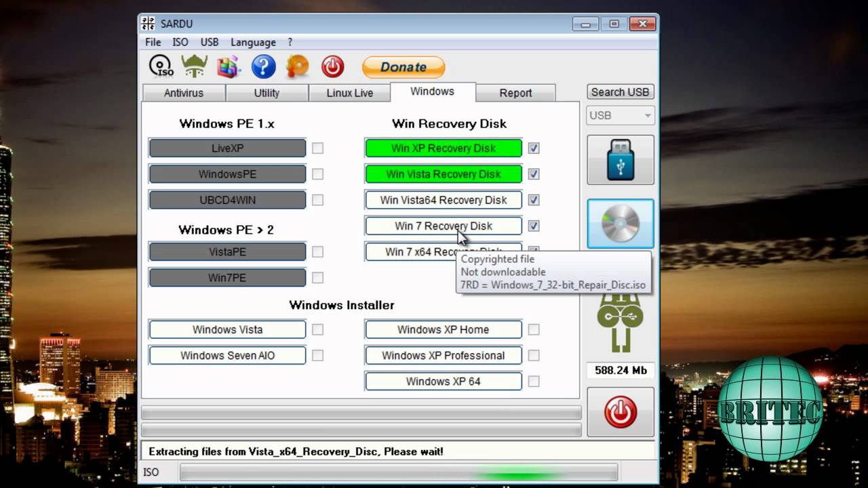Click the ISO disc toolbar icon

[x=161, y=66]
